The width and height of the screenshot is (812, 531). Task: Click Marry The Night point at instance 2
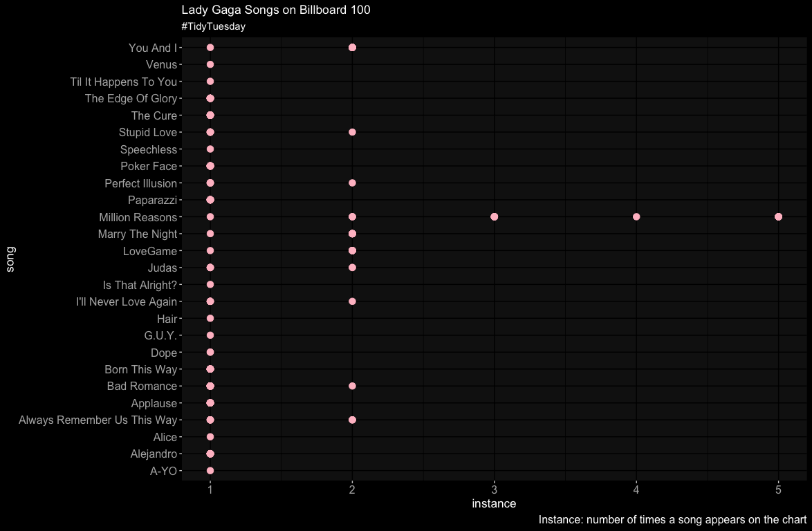(352, 234)
